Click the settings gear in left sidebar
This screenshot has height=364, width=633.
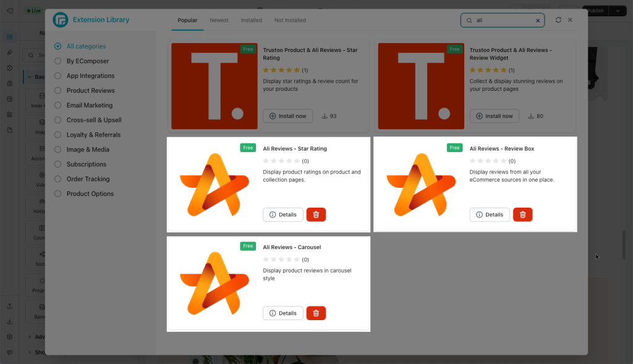pos(10,337)
